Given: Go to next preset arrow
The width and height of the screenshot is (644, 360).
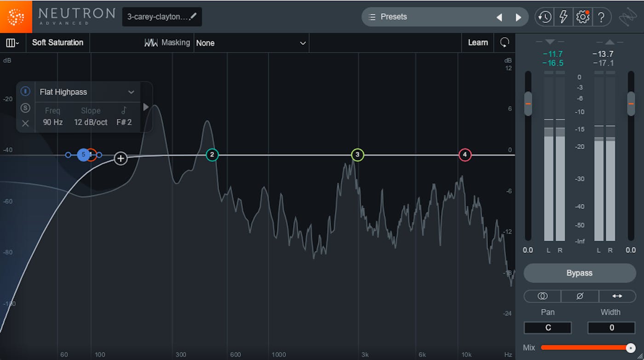Looking at the screenshot, I should (518, 17).
